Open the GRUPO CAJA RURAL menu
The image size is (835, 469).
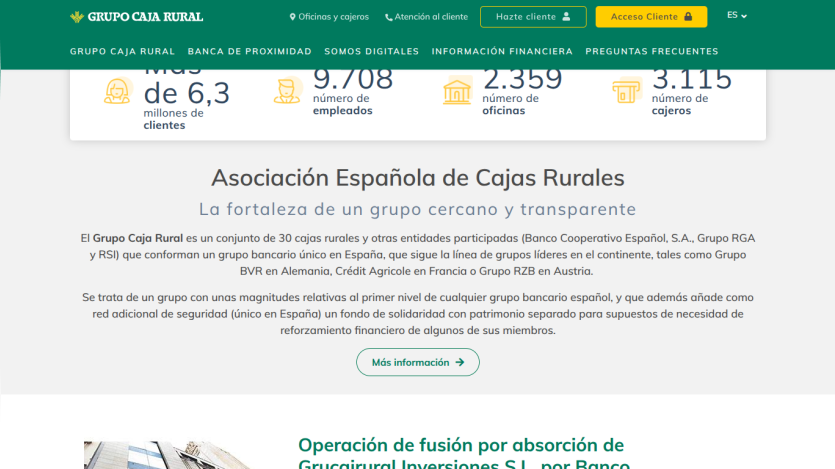tap(122, 51)
